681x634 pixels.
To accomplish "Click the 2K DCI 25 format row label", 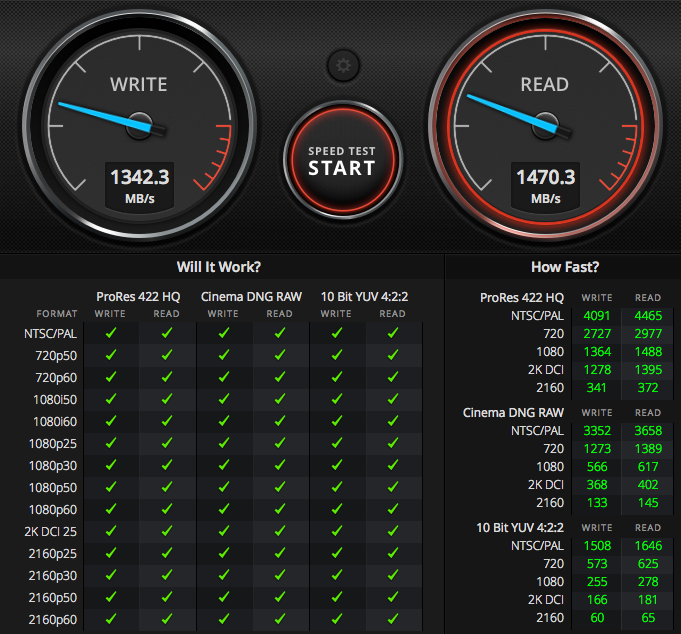I will [x=50, y=532].
